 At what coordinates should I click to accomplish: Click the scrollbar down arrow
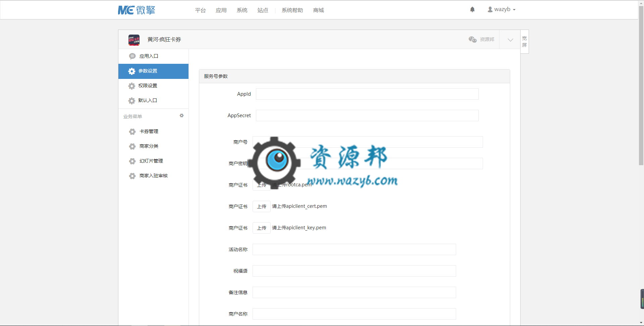coord(641,323)
